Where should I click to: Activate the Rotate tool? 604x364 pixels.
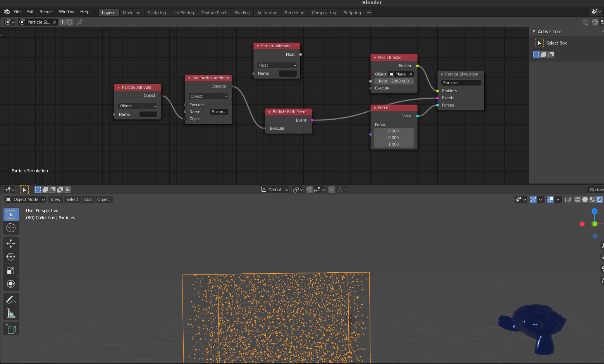tap(11, 257)
